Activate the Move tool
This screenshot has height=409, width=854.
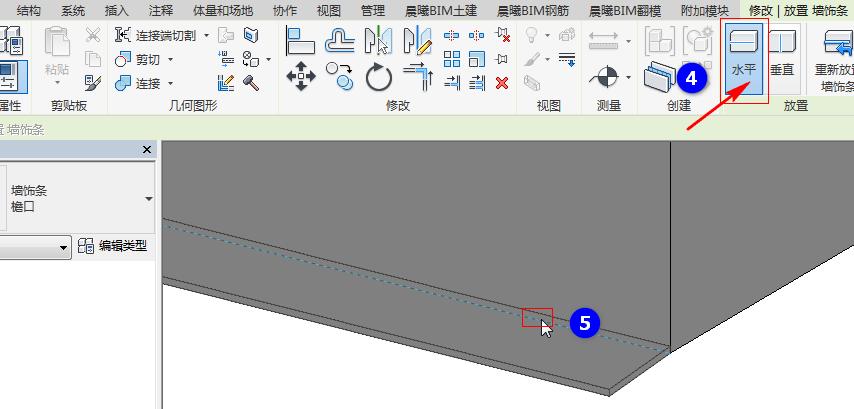point(301,76)
